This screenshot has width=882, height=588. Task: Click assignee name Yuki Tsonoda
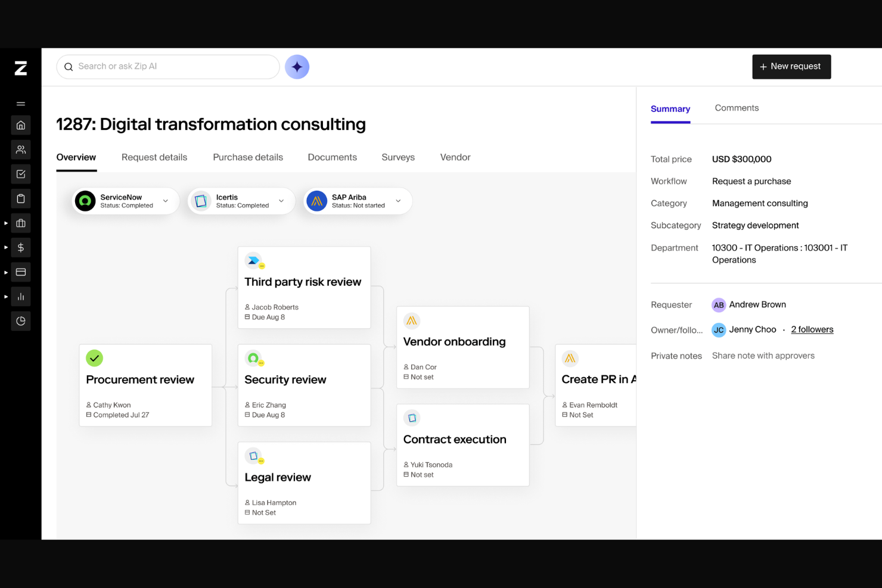pos(431,465)
